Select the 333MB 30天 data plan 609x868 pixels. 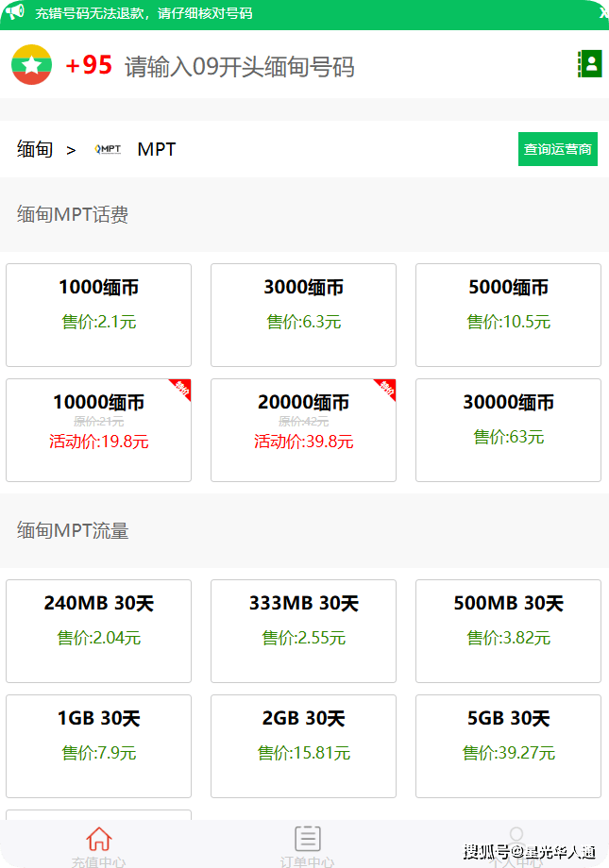(304, 631)
